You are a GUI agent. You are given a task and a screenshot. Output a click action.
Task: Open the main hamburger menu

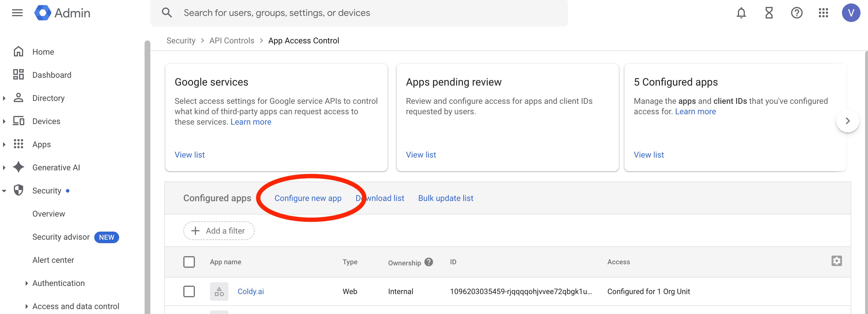[x=17, y=13]
